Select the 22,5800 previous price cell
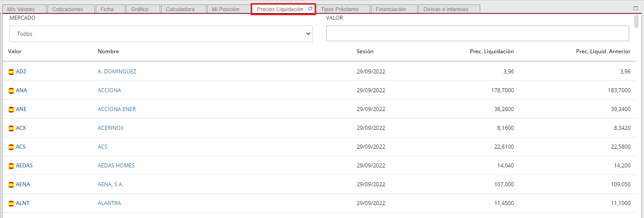The width and height of the screenshot is (644, 218). (621, 147)
